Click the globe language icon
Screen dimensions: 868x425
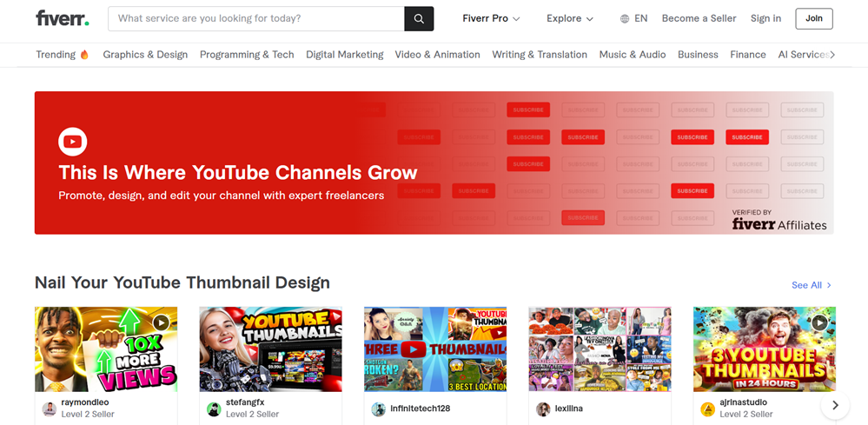[625, 19]
